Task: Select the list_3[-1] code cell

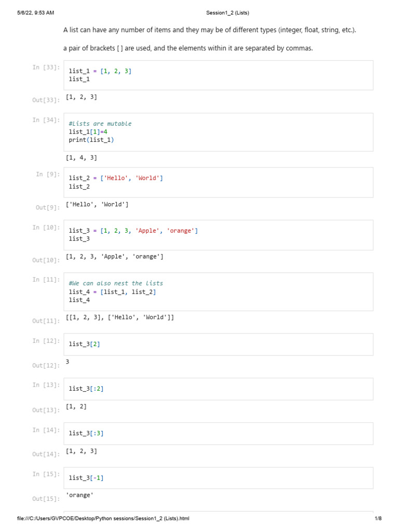Action: pos(218,478)
